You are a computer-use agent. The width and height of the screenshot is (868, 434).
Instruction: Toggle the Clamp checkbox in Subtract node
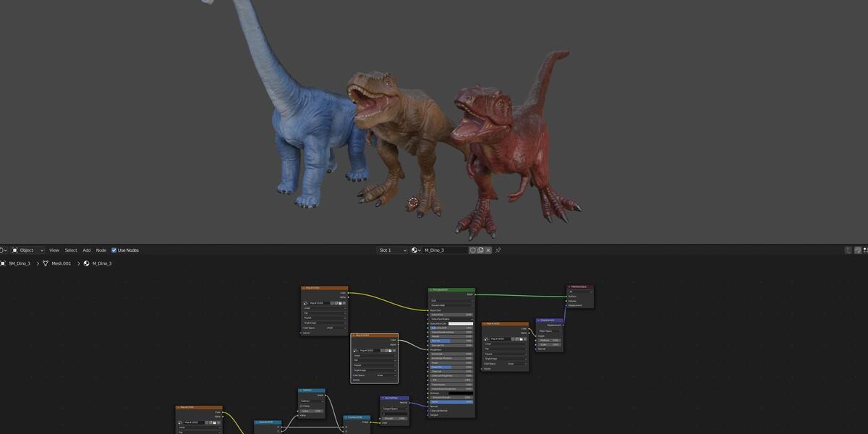pyautogui.click(x=302, y=406)
